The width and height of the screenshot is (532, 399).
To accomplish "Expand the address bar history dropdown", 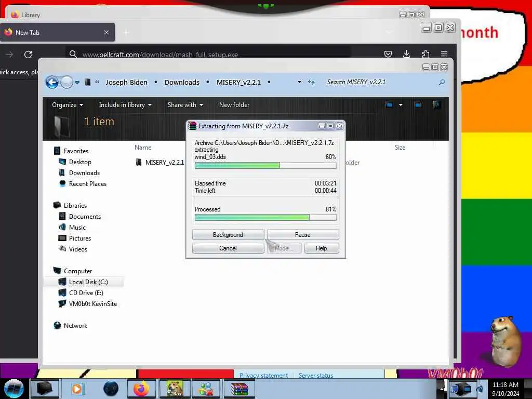I will pyautogui.click(x=299, y=82).
